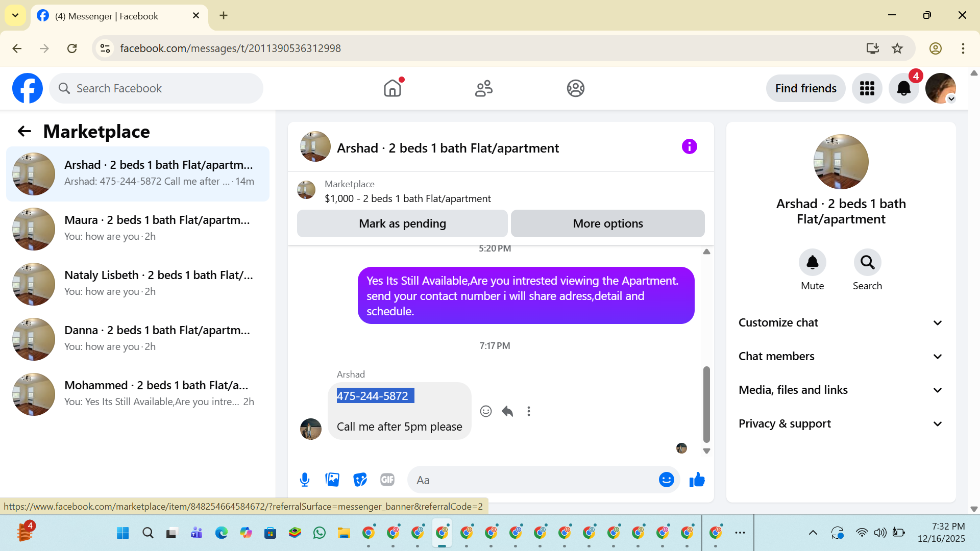Open the Windows Start menu
Screen dimensions: 980x551
tap(123, 533)
